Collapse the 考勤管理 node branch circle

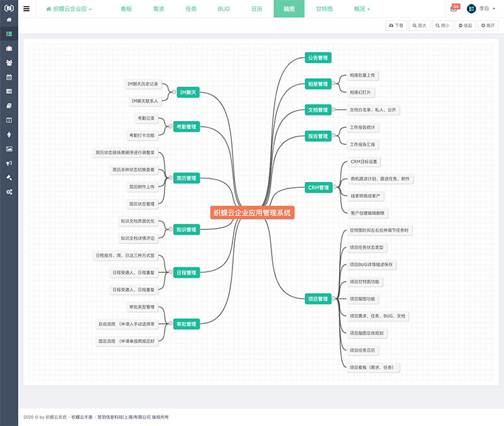(168, 127)
